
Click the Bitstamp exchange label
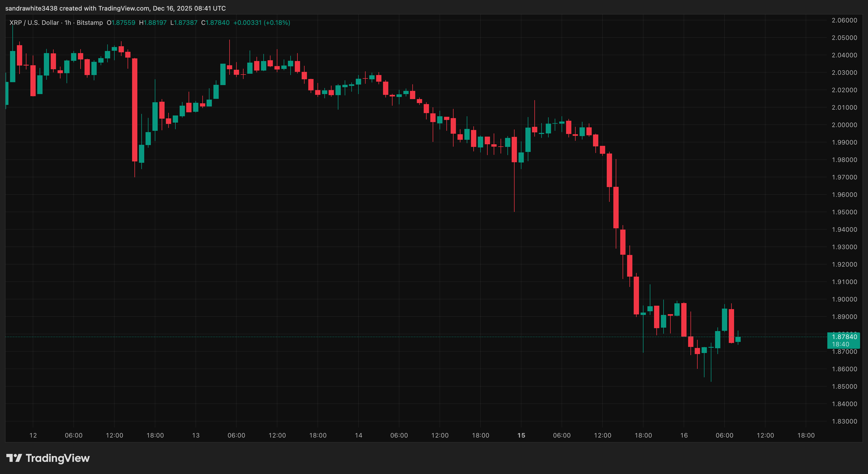[x=90, y=22]
